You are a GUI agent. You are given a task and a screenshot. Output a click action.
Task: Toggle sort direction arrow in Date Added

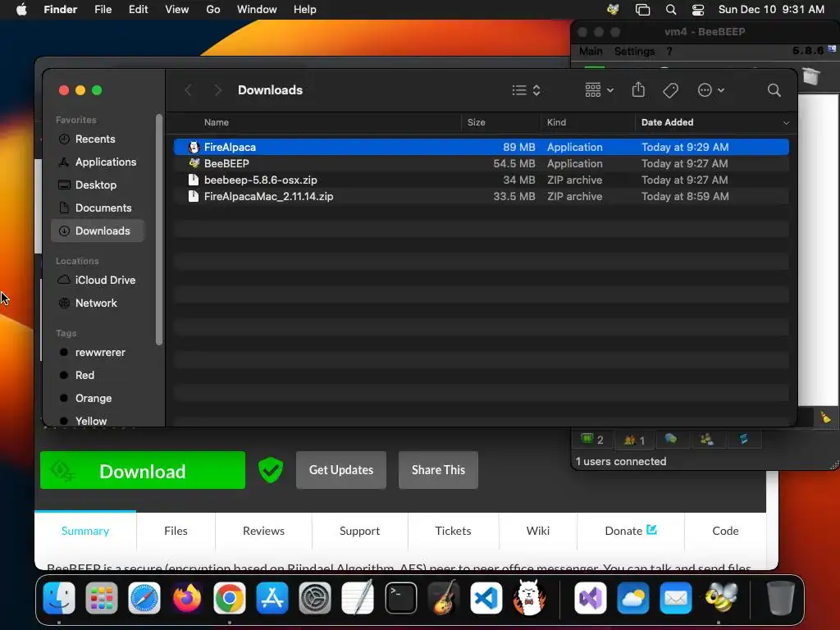coord(786,123)
